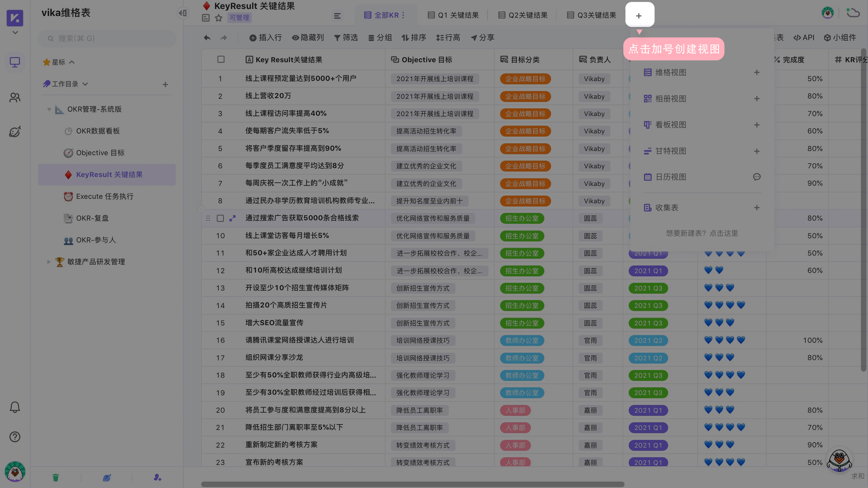Viewport: 868px width, 488px height.
Task: Star the KeyResult datasheet
Action: click(x=219, y=18)
